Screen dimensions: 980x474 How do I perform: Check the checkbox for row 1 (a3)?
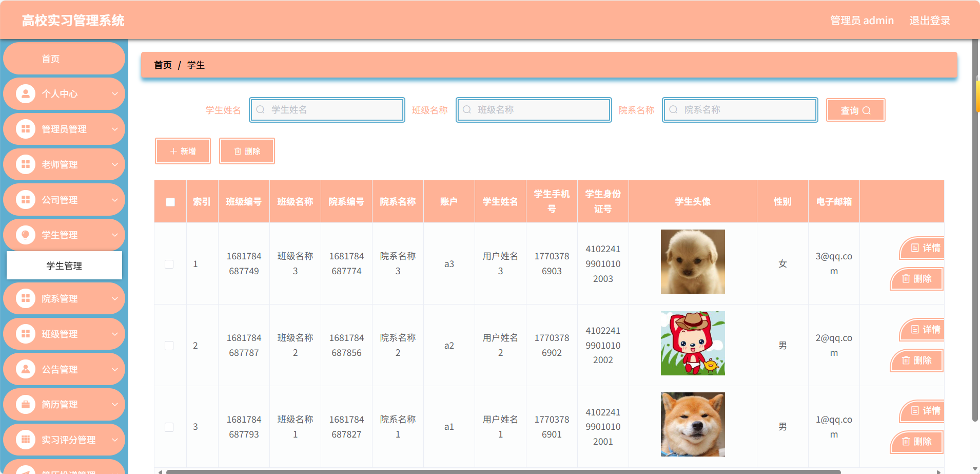pyautogui.click(x=169, y=264)
